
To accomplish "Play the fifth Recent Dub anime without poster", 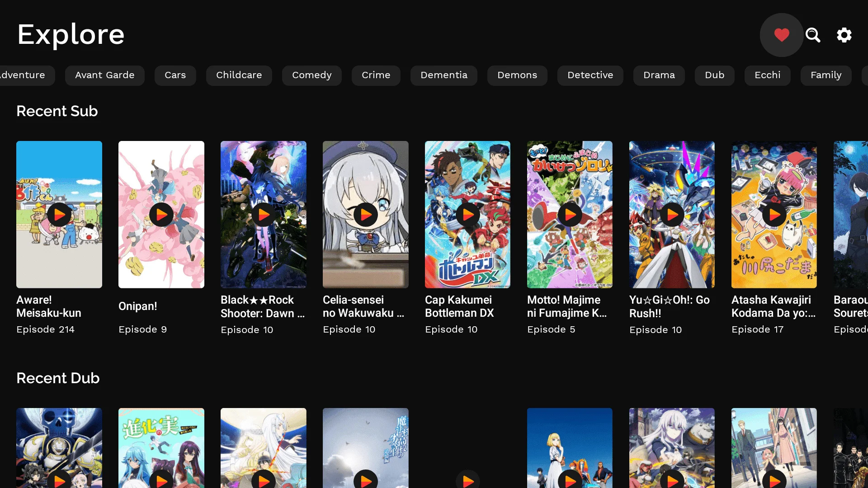I will click(x=468, y=481).
